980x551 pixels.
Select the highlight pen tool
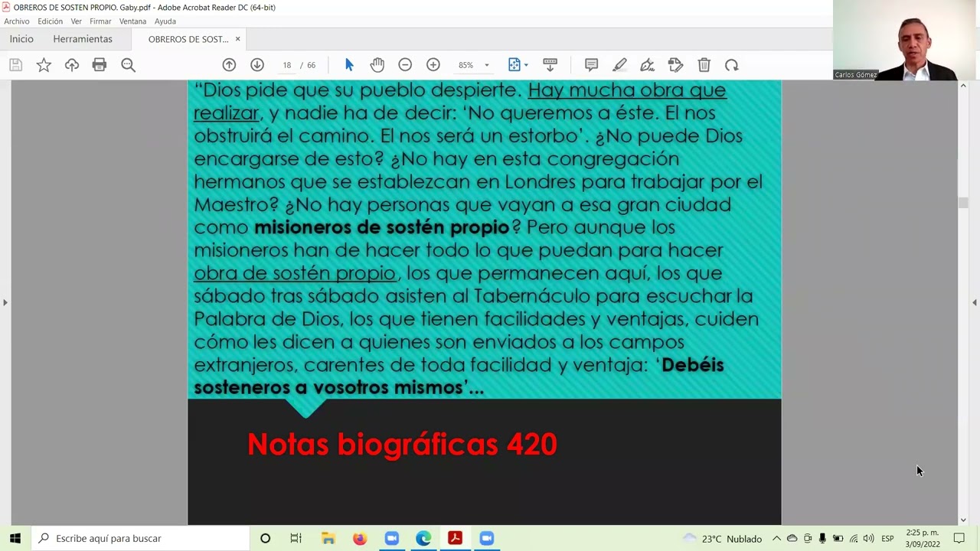(619, 65)
